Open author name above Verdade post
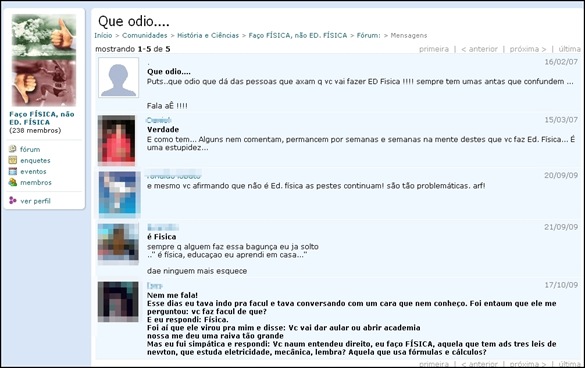Image resolution: width=585 pixels, height=368 pixels. click(x=159, y=120)
